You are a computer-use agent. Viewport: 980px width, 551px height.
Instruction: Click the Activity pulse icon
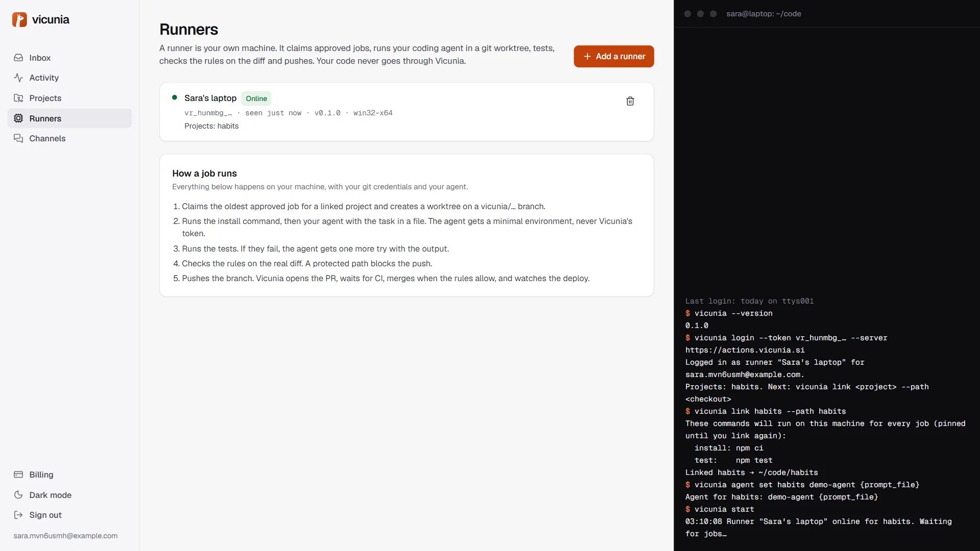click(x=18, y=78)
